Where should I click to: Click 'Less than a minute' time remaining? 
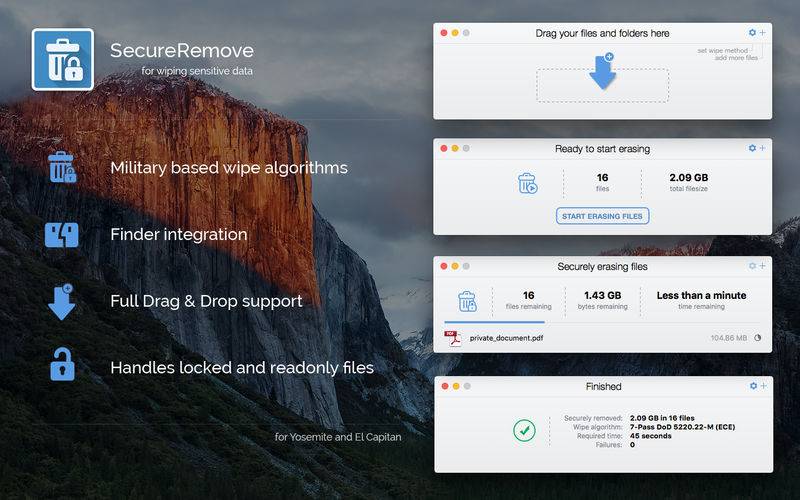[x=701, y=295]
